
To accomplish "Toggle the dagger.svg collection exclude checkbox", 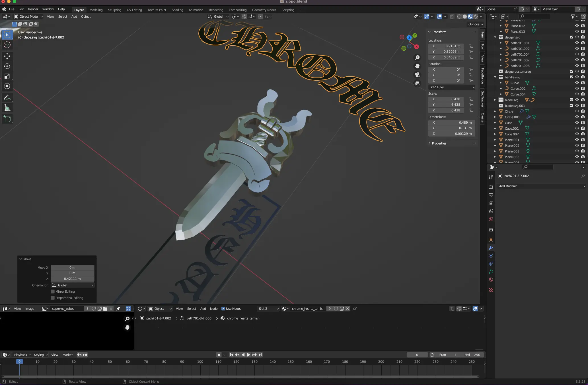I will click(571, 37).
